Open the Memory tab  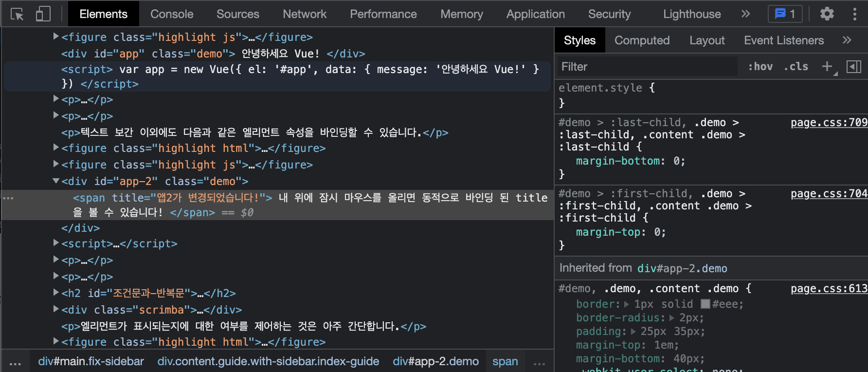pos(462,14)
